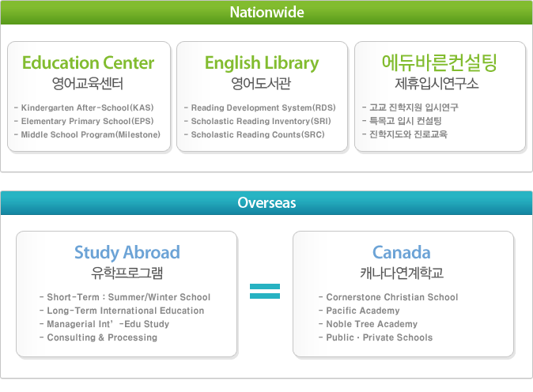Image resolution: width=533 pixels, height=392 pixels.
Task: Select Elementary Primary School(EPS) item
Action: click(88, 121)
